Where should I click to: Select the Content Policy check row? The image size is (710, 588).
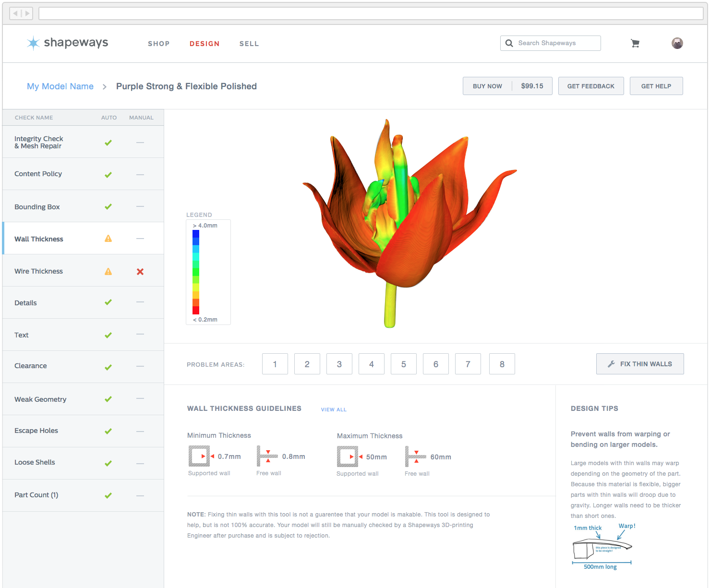[x=83, y=174]
